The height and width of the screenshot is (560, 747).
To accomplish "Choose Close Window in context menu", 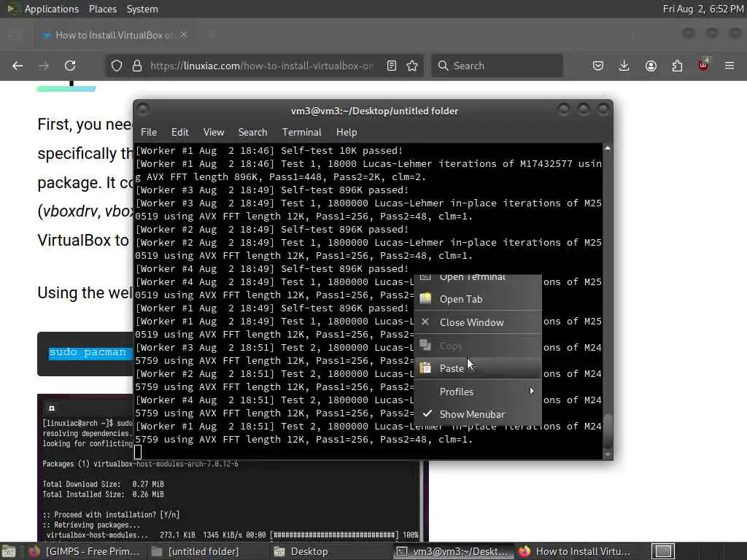I will [478, 322].
